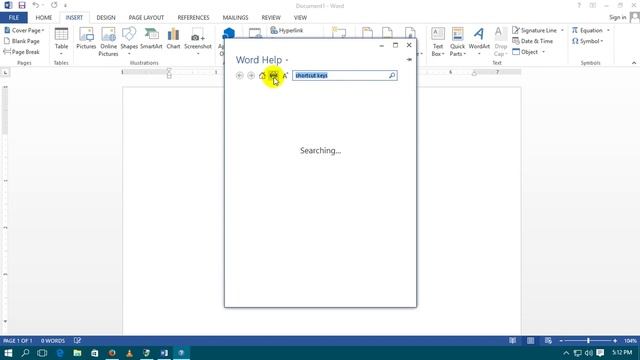640x360 pixels.
Task: Insert a Chart from the ribbon
Action: coord(173,39)
